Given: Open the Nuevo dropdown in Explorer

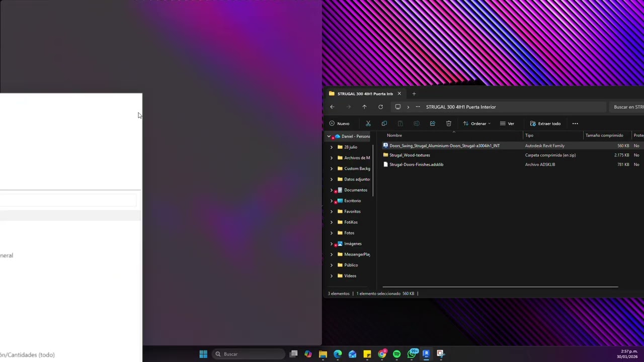Looking at the screenshot, I should [x=340, y=123].
